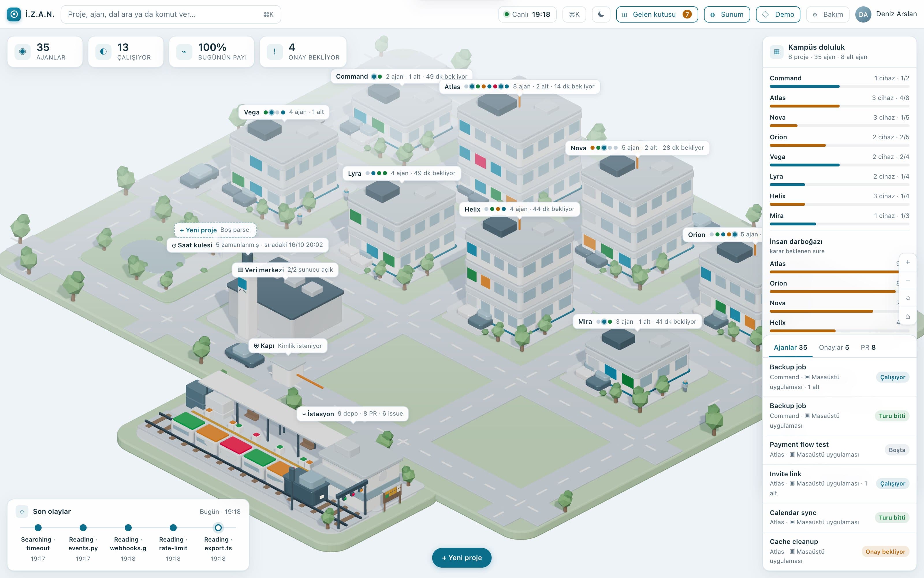This screenshot has height=578, width=924.
Task: Switch to the Onaylar 5 tab
Action: (x=834, y=347)
